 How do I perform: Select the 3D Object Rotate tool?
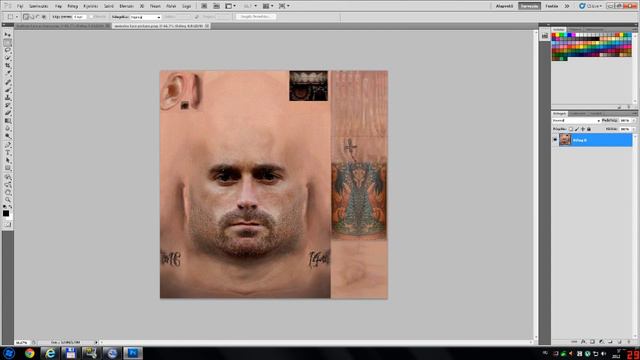click(7, 178)
